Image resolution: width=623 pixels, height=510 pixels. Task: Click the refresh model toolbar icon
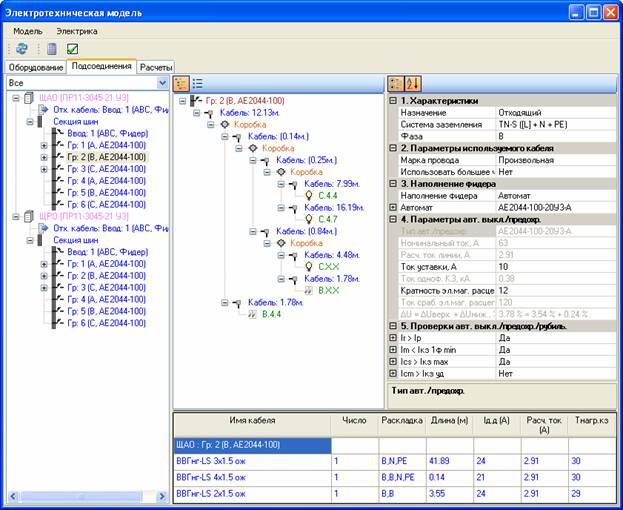pos(22,49)
